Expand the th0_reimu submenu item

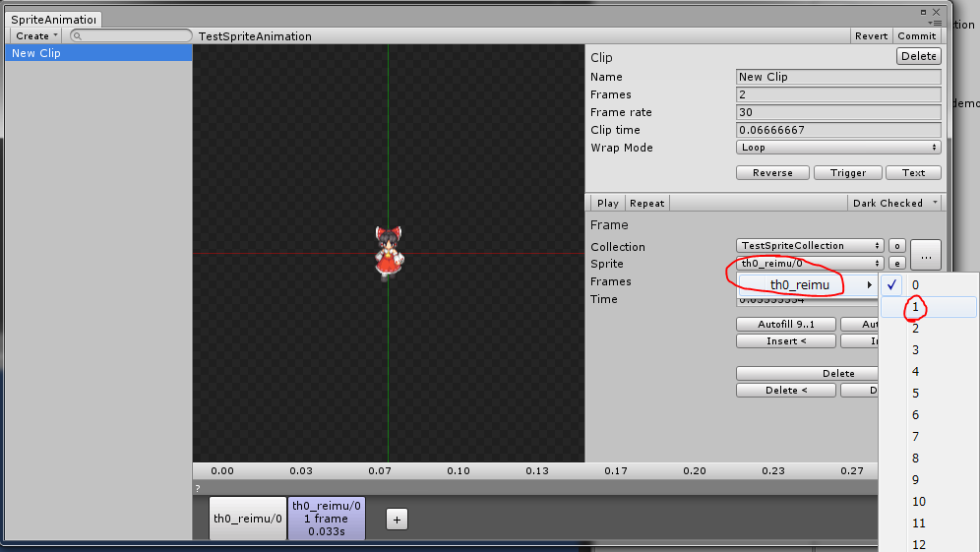pos(807,285)
